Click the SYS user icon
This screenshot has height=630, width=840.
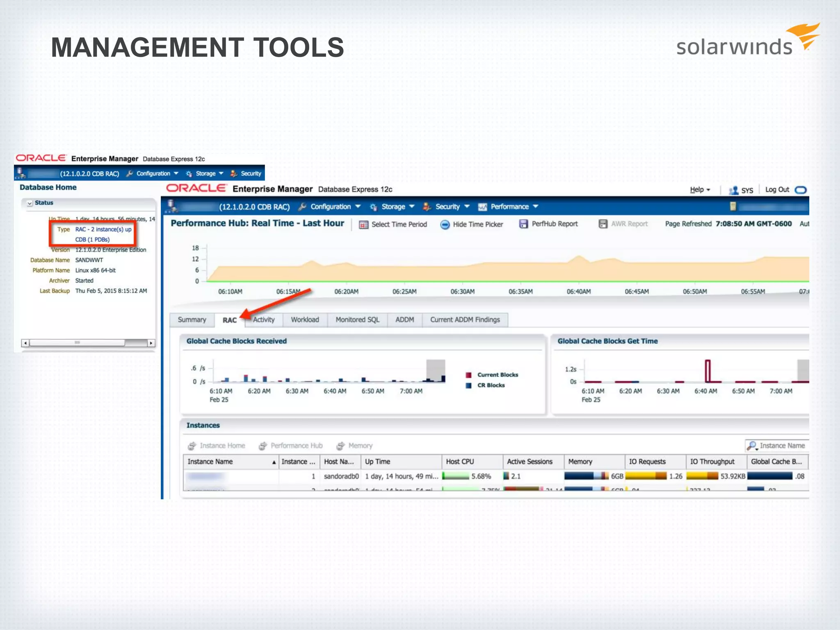point(733,190)
